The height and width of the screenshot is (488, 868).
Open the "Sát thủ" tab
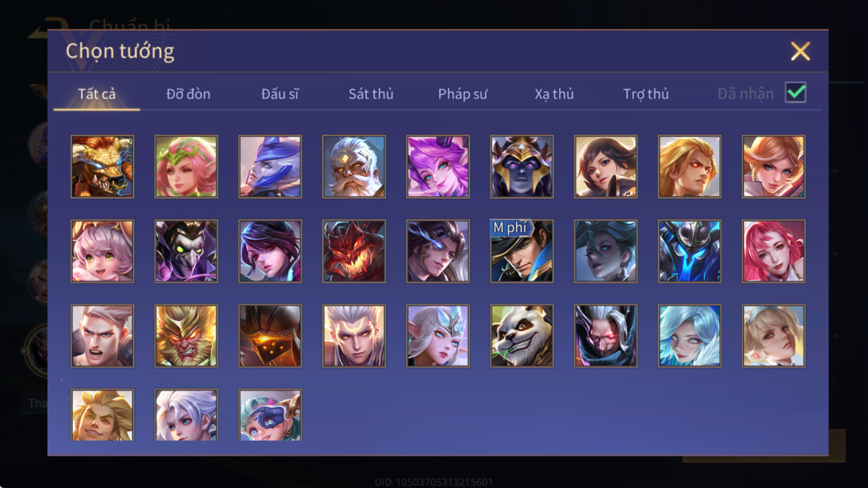(x=371, y=94)
